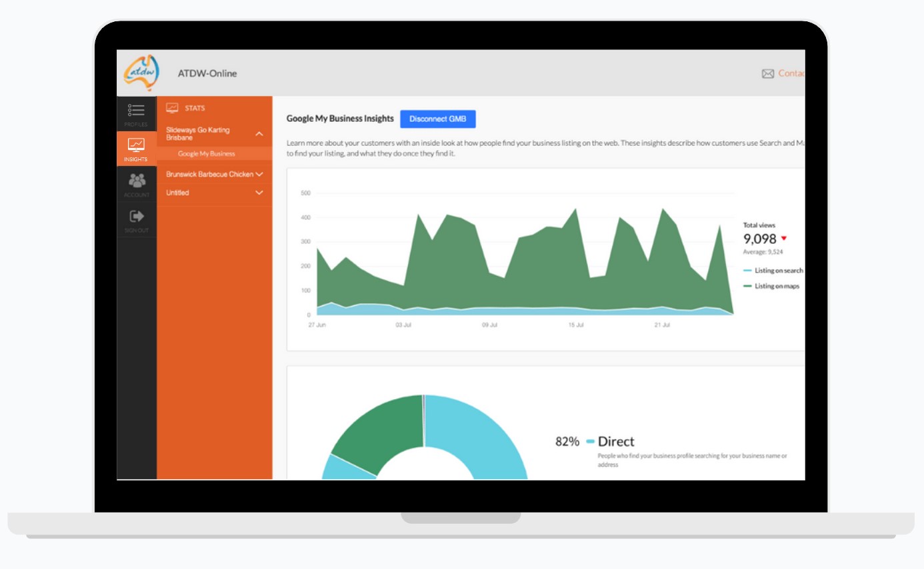This screenshot has height=569, width=924.
Task: Click the 9,098 total views value
Action: (x=760, y=239)
